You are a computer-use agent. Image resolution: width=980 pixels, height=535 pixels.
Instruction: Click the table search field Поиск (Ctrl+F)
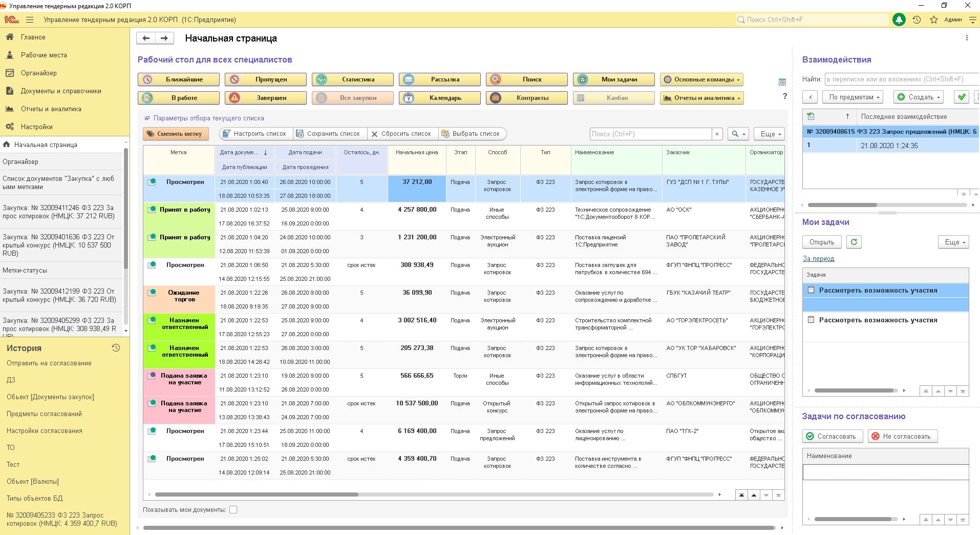[x=650, y=134]
